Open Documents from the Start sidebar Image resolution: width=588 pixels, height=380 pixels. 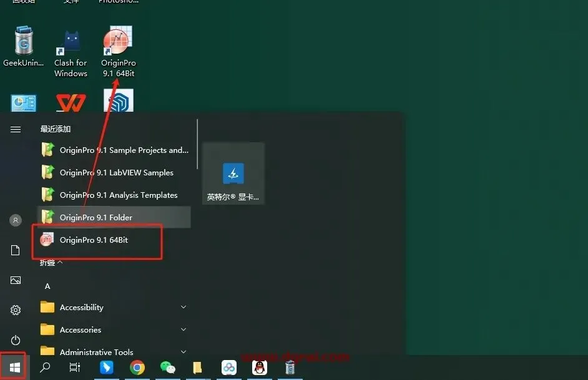(x=16, y=250)
